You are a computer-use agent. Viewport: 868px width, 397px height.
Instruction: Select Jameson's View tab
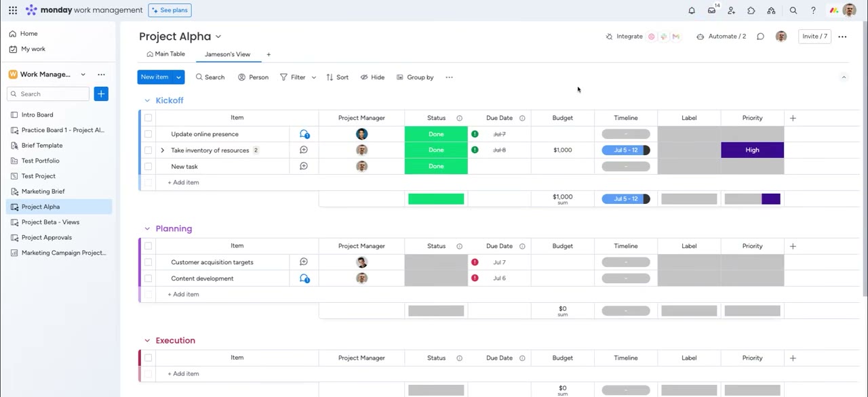point(227,54)
